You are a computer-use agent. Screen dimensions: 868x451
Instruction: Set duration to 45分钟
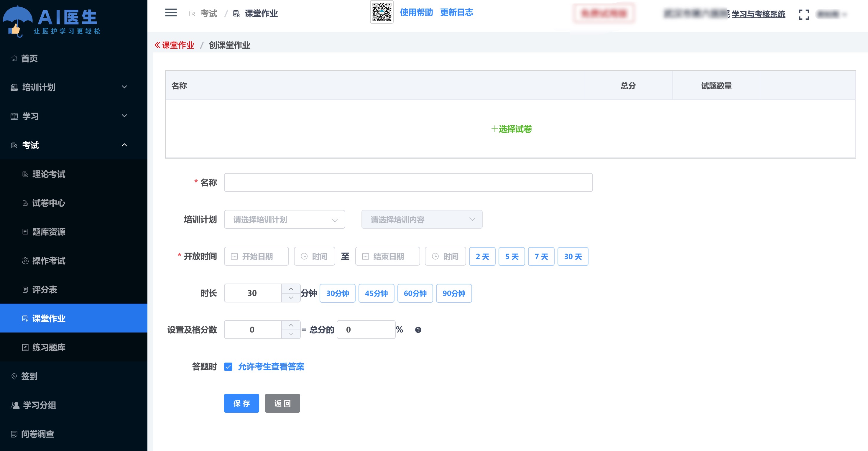click(x=376, y=293)
